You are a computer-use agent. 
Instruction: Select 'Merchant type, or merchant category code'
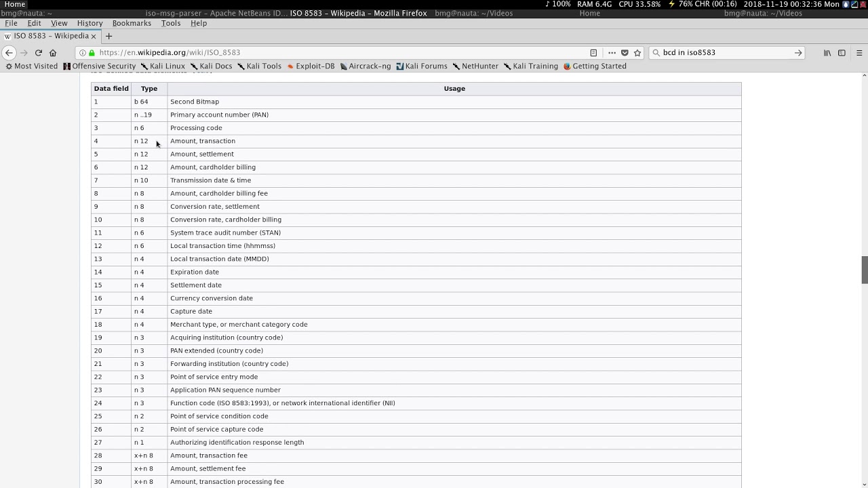tap(239, 325)
